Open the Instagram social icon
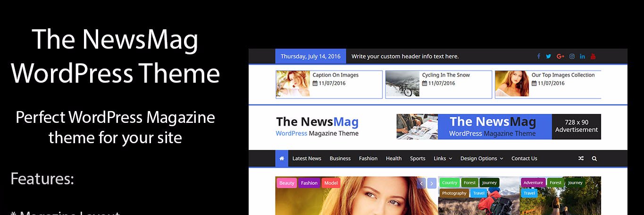The width and height of the screenshot is (644, 215). [572, 56]
